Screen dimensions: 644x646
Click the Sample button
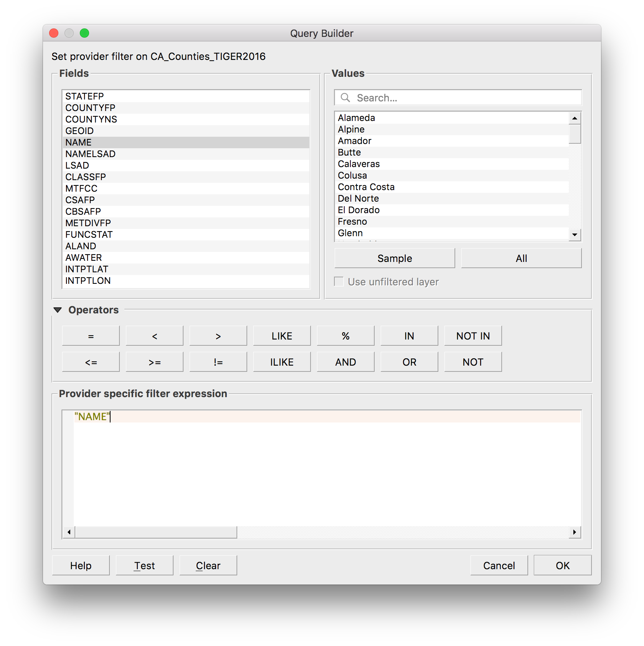(394, 258)
